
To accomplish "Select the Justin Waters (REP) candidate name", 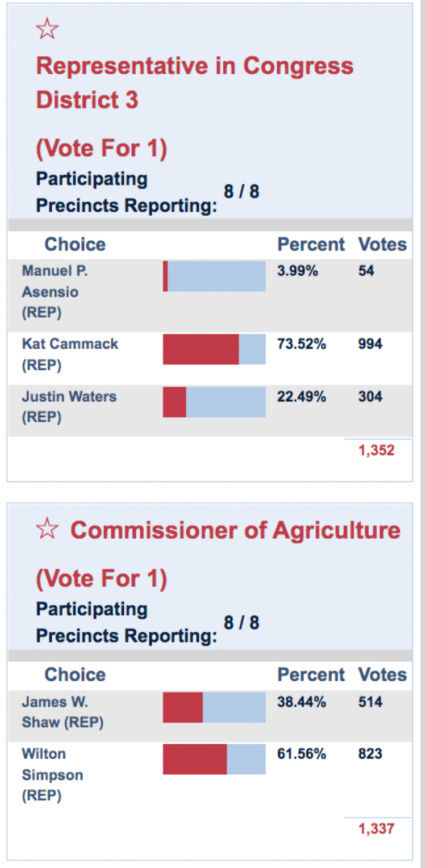I will pos(69,406).
